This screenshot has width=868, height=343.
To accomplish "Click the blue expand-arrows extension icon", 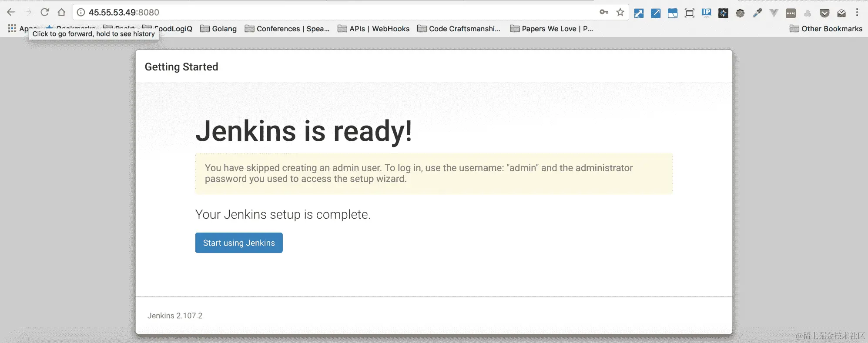I will [639, 13].
